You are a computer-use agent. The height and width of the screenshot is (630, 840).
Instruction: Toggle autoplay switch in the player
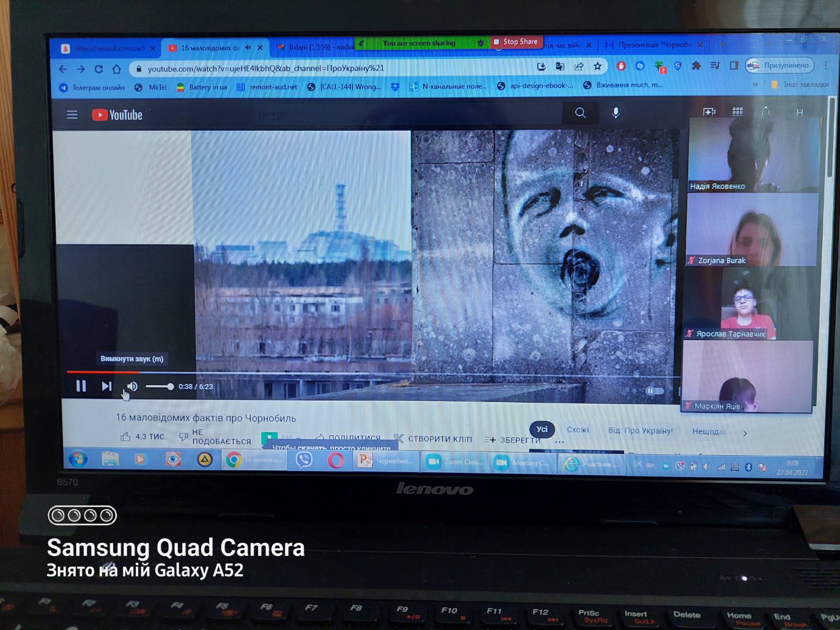coord(654,391)
